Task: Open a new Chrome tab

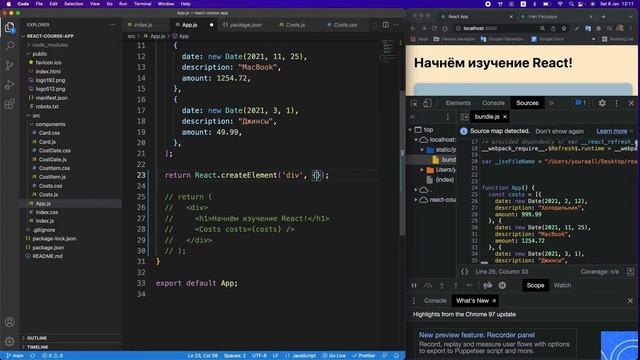Action: pos(604,17)
